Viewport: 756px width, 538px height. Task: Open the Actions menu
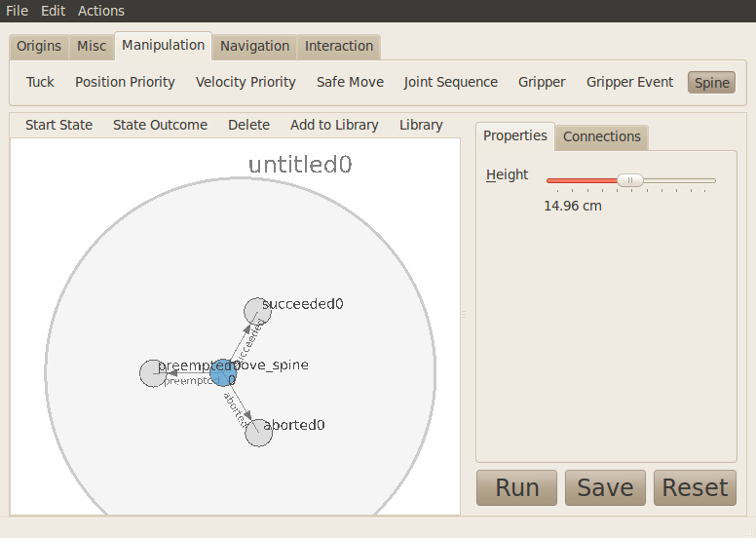(x=101, y=11)
